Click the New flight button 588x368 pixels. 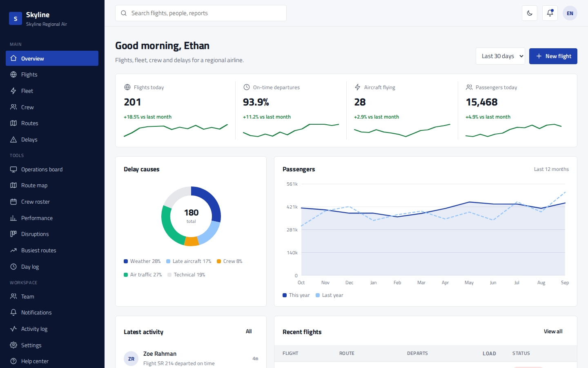[x=553, y=56]
